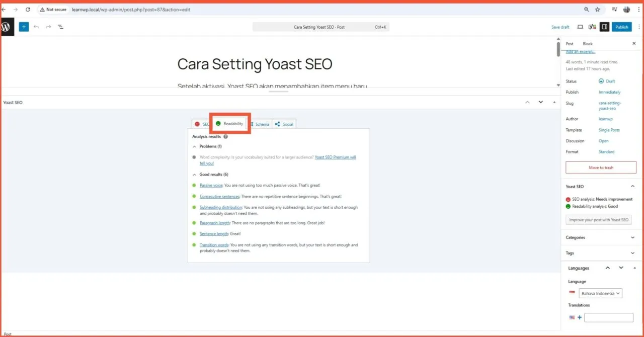Open the preview device icon

[x=580, y=27]
